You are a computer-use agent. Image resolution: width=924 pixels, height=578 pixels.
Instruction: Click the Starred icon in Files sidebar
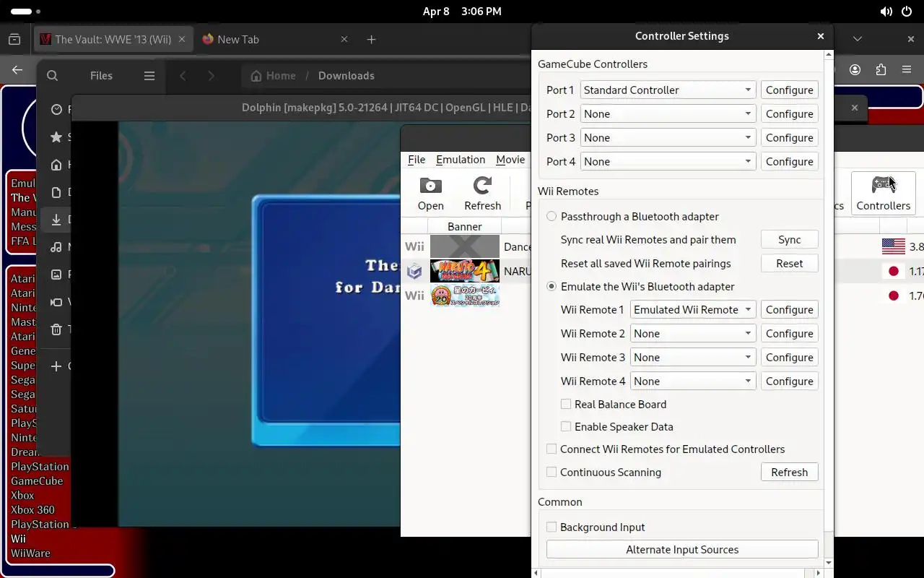tap(56, 137)
